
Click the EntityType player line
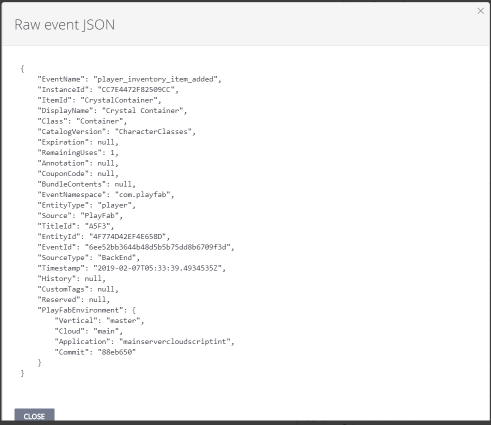87,205
